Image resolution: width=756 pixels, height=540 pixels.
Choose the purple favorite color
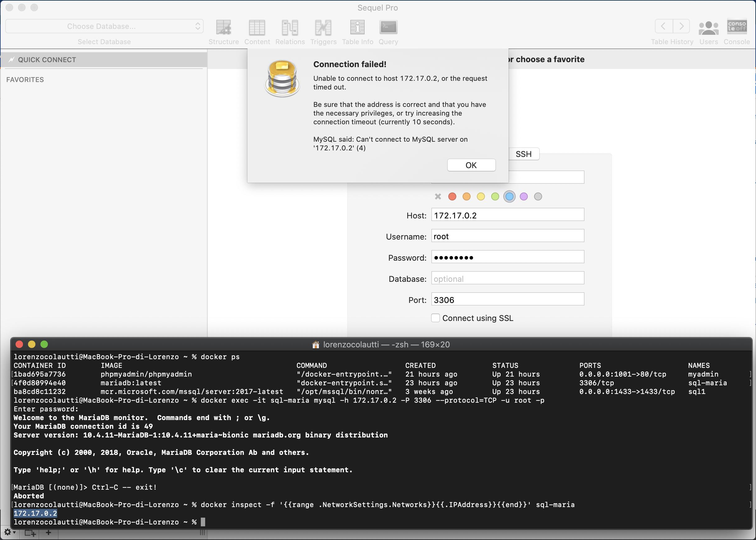(x=523, y=196)
